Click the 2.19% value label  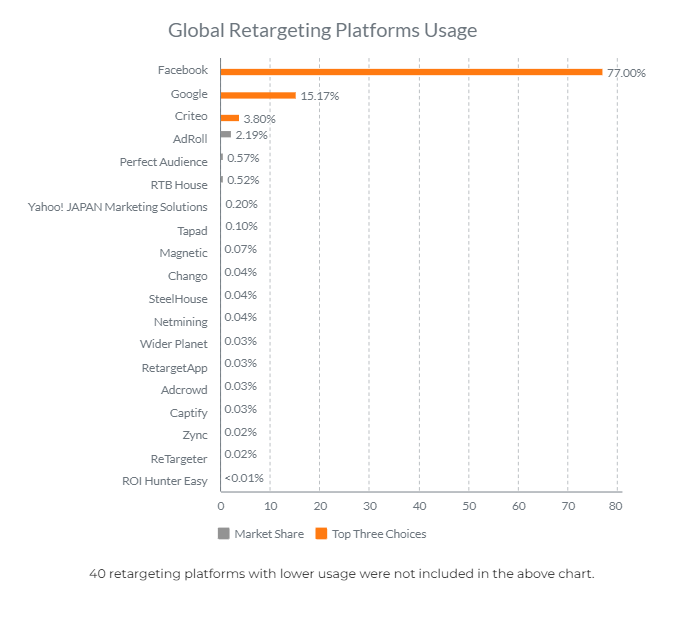coord(252,135)
